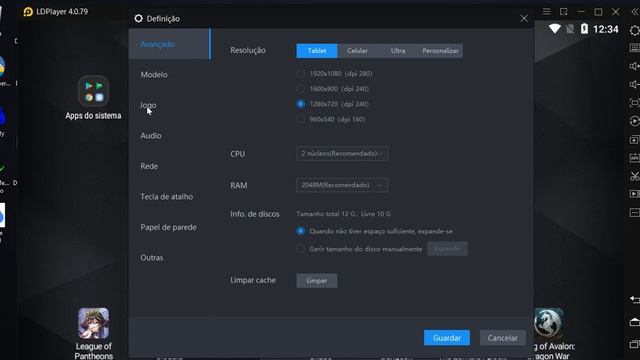The width and height of the screenshot is (640, 360).
Task: Click the Info. de discos label
Action: point(255,214)
